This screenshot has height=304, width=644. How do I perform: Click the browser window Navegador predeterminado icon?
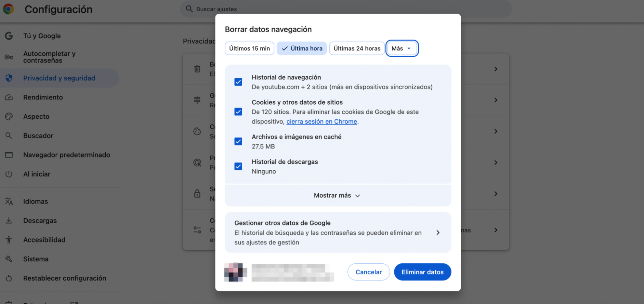point(9,155)
